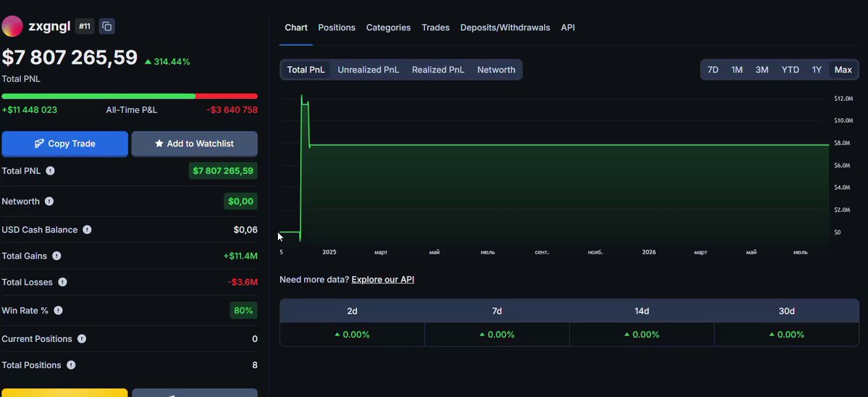Click the 7d performance column header
This screenshot has height=397, width=868.
tap(497, 312)
